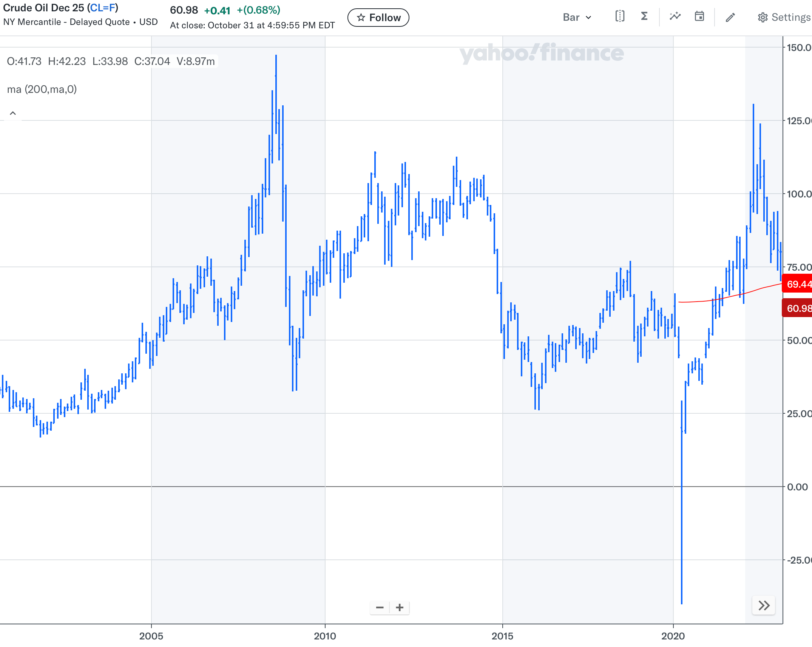Click the 2010 label on time axis
This screenshot has width=812, height=647.
[325, 636]
